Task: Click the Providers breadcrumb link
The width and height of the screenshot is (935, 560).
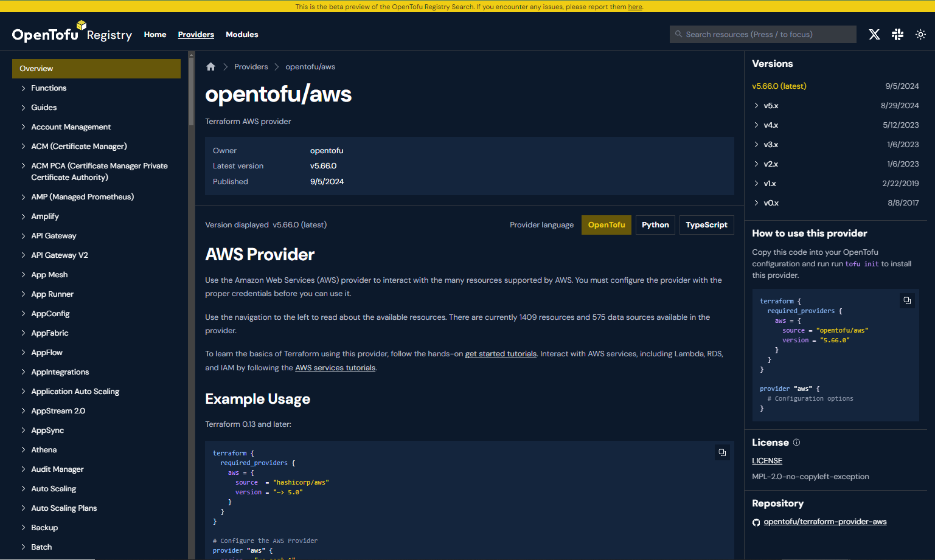Action: 251,67
